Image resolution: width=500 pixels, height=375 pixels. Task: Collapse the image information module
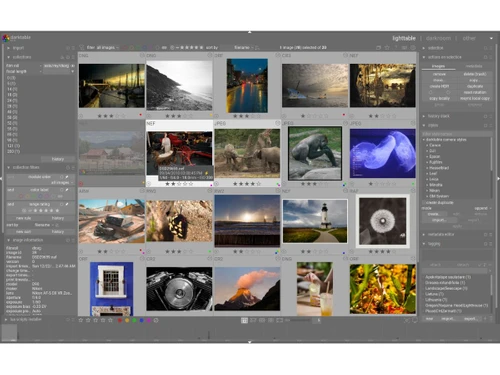9,240
